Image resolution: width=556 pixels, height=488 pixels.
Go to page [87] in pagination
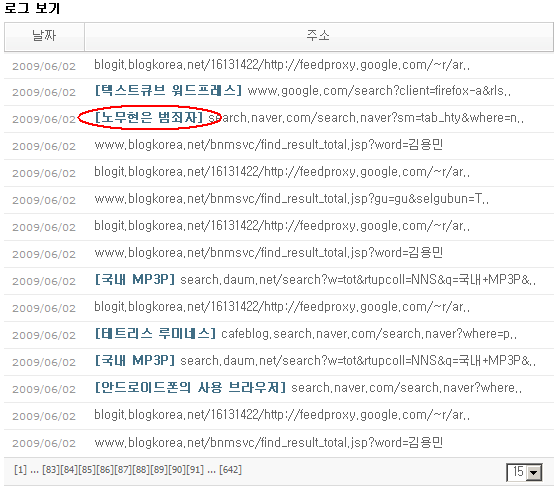click(x=123, y=470)
